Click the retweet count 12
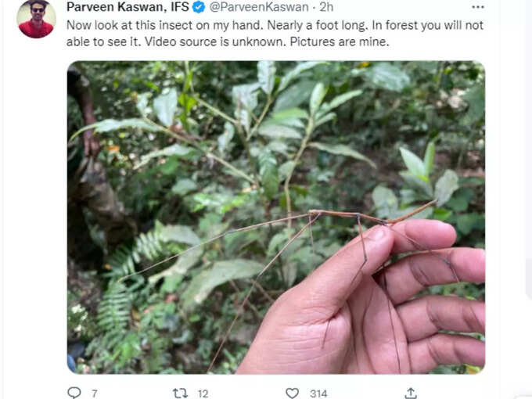 (x=203, y=394)
